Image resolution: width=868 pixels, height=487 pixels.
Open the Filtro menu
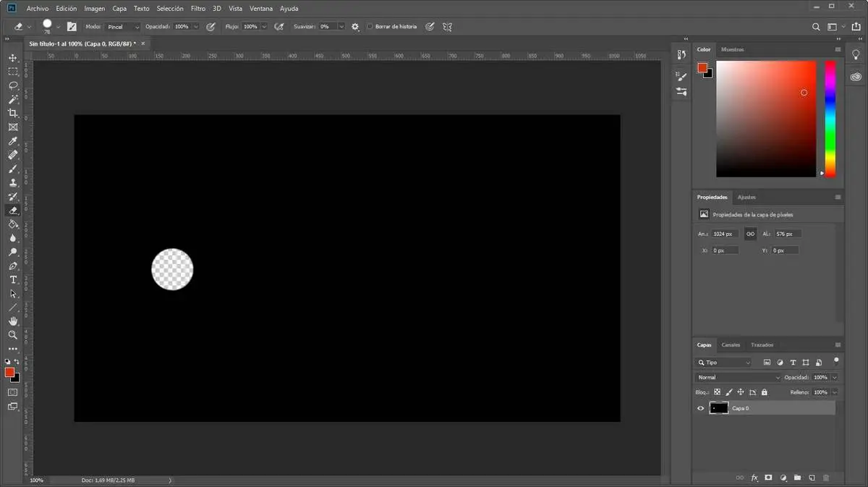198,9
